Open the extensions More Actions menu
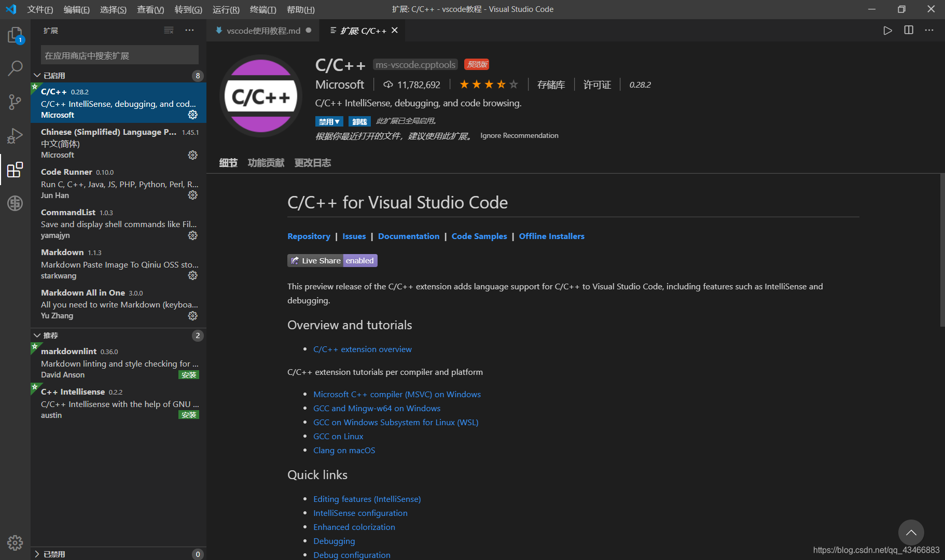 click(x=189, y=30)
